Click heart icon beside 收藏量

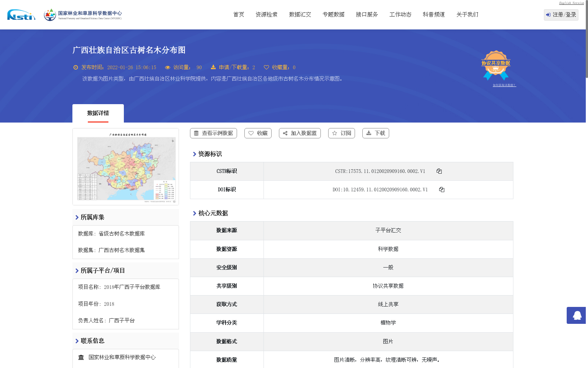(266, 67)
